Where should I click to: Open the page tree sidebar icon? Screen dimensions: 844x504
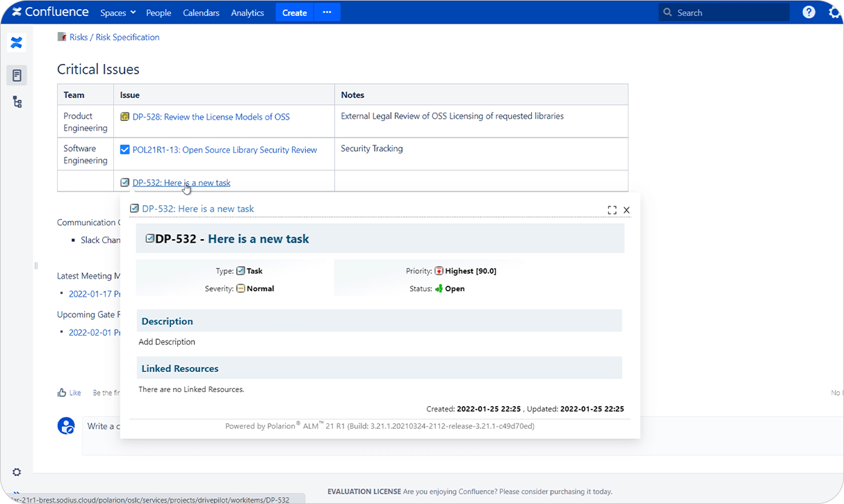click(17, 102)
